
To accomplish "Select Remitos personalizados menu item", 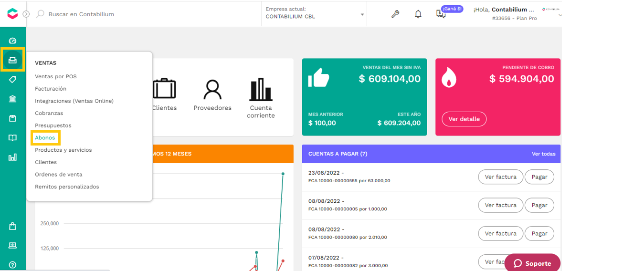I will [67, 187].
